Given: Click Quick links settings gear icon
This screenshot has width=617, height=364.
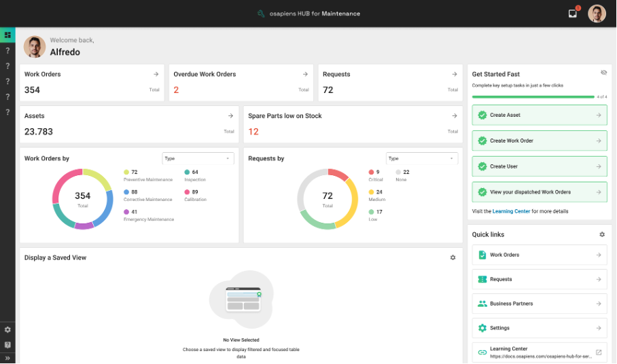Looking at the screenshot, I should 601,234.
